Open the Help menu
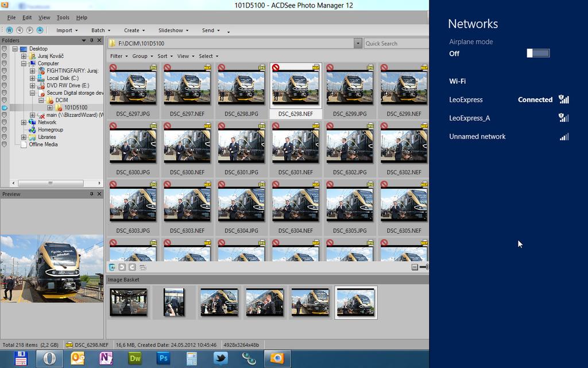The height and width of the screenshot is (368, 588). (82, 17)
